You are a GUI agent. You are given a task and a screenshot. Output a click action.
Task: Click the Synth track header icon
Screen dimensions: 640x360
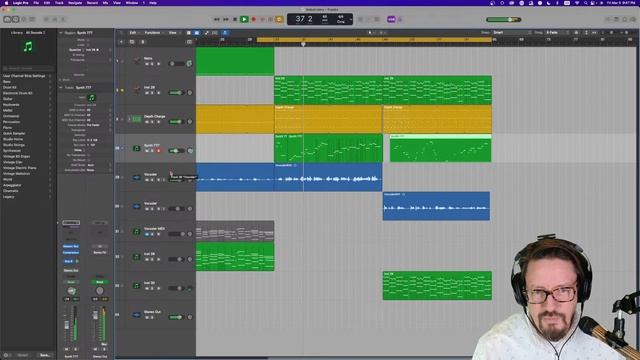click(136, 148)
